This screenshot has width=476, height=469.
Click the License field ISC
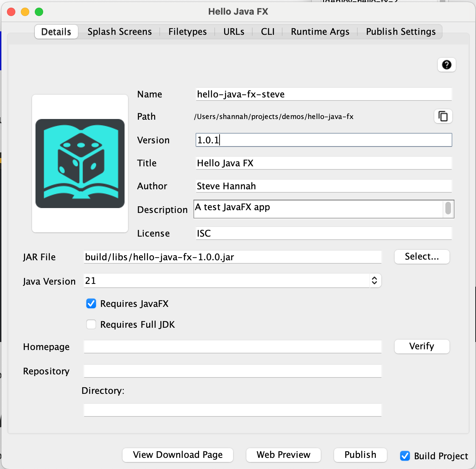(324, 233)
